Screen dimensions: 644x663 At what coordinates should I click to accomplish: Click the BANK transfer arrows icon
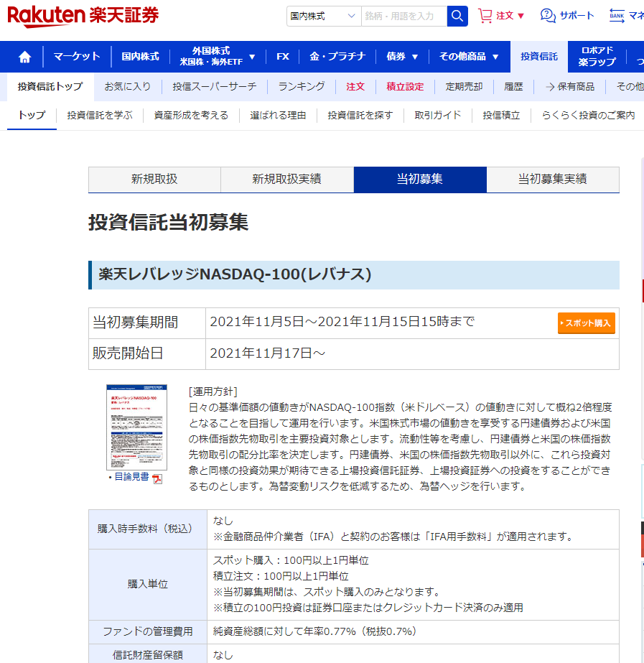click(617, 16)
